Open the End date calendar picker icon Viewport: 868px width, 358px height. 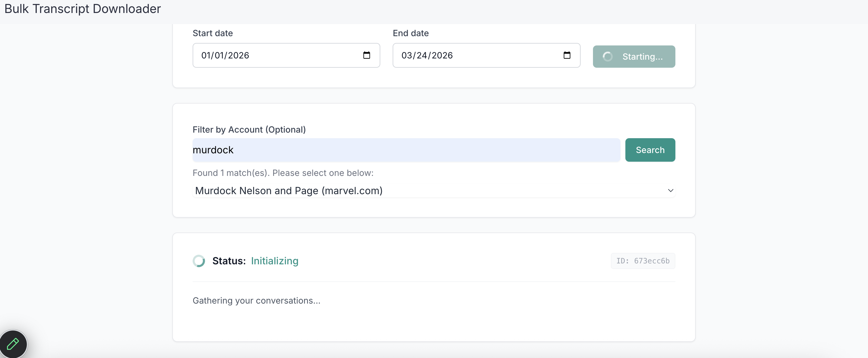click(567, 55)
